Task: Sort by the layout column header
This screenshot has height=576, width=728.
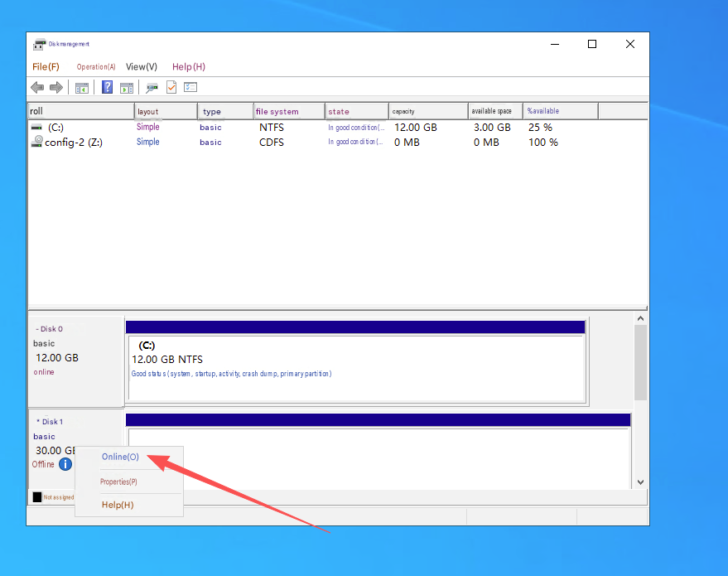Action: [166, 112]
